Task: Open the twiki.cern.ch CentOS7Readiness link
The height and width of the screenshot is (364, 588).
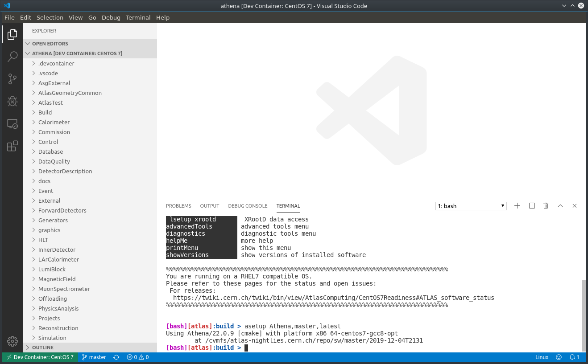Action: (x=334, y=298)
